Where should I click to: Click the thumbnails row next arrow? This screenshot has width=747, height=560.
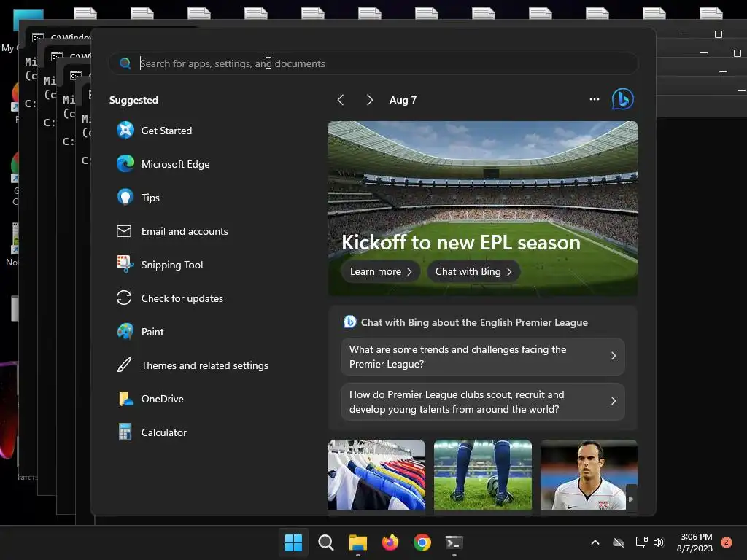pos(631,499)
